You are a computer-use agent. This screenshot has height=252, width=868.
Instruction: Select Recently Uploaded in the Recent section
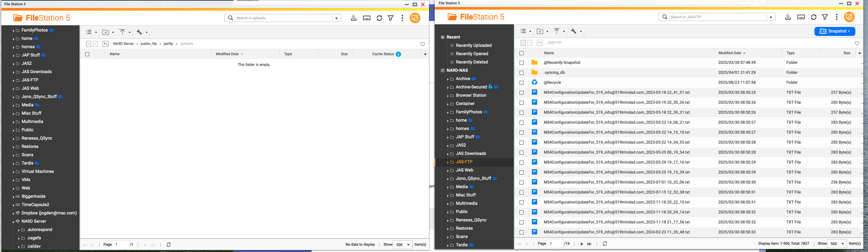473,46
